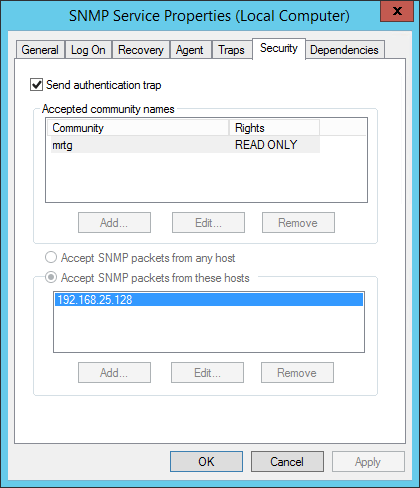Screen dimensions: 420x488
Task: View the Dependencies tab
Action: point(344,50)
